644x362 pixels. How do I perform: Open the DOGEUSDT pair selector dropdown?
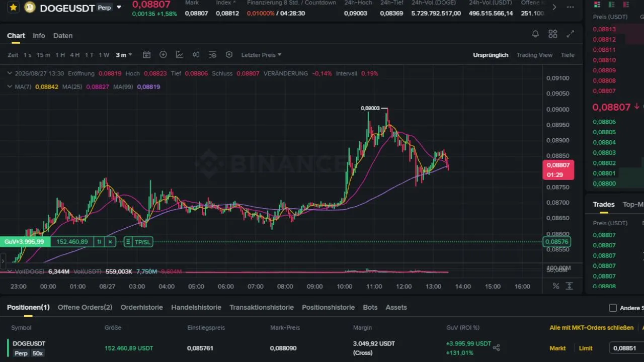coord(119,8)
